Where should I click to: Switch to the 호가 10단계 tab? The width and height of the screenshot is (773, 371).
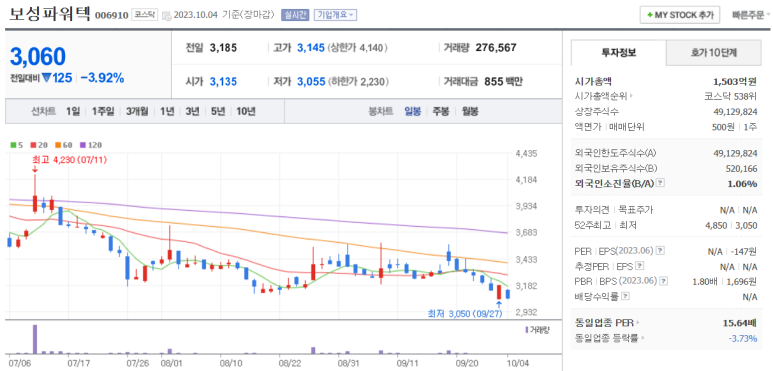pos(713,53)
